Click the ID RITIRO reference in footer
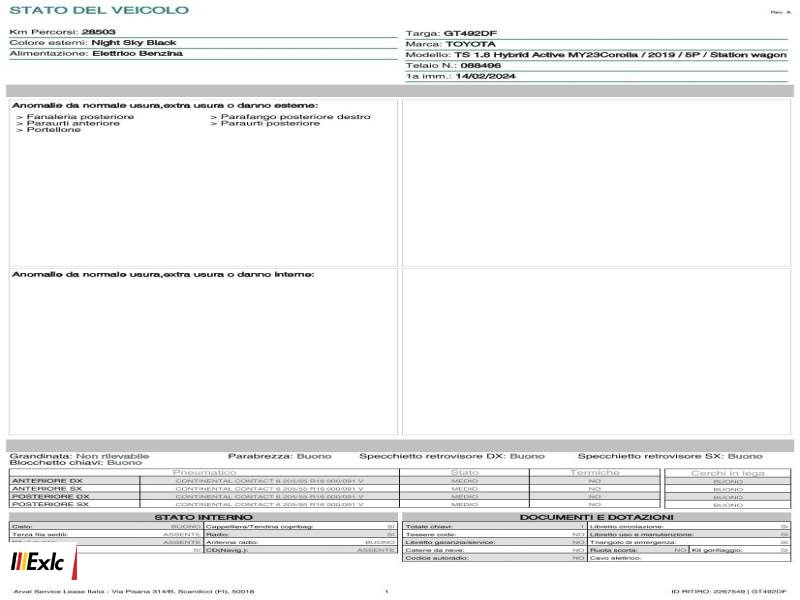This screenshot has width=800, height=600. (x=729, y=591)
